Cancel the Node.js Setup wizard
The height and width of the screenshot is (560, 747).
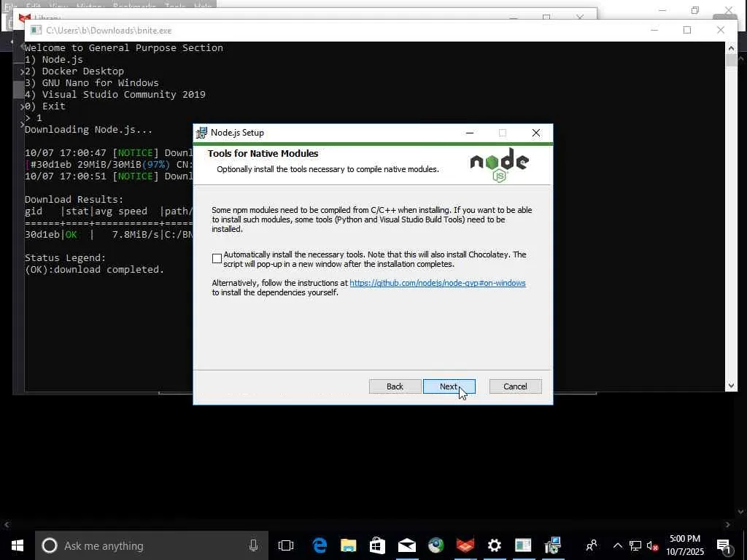coord(516,386)
